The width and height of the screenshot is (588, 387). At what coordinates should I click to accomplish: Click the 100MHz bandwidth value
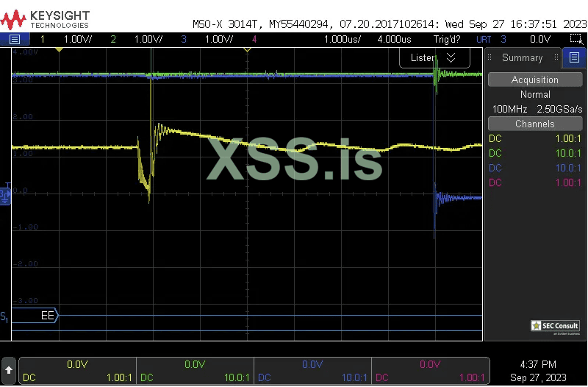509,109
